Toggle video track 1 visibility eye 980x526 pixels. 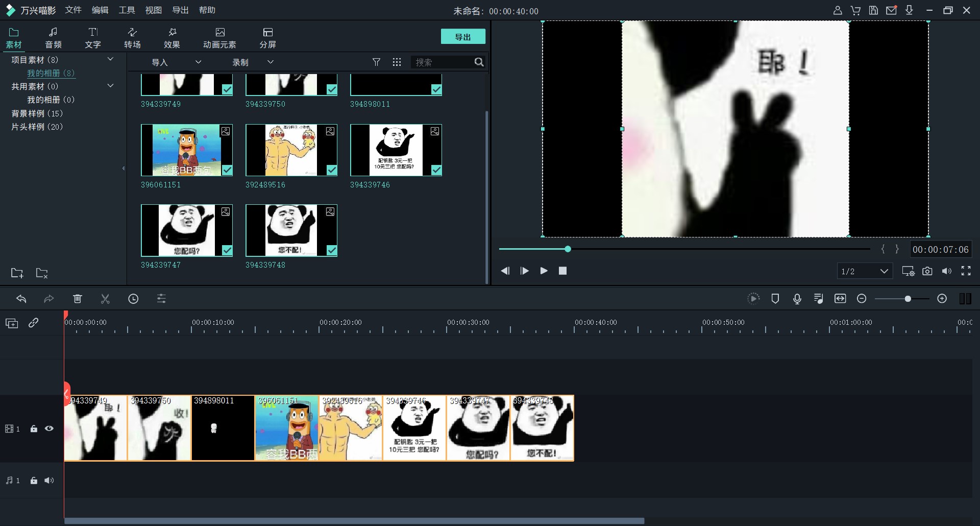pyautogui.click(x=49, y=429)
